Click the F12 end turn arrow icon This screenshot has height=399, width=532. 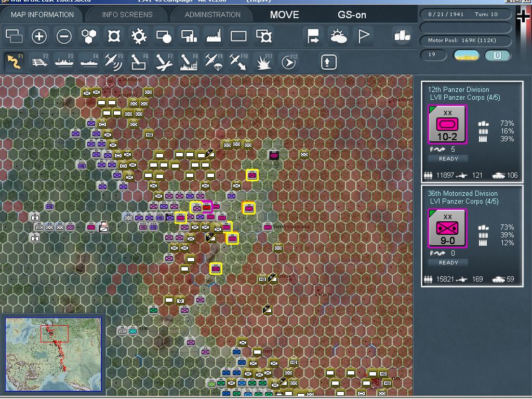tap(289, 62)
